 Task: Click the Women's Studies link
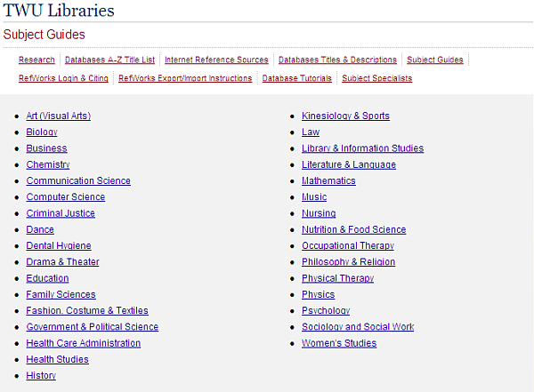338,343
